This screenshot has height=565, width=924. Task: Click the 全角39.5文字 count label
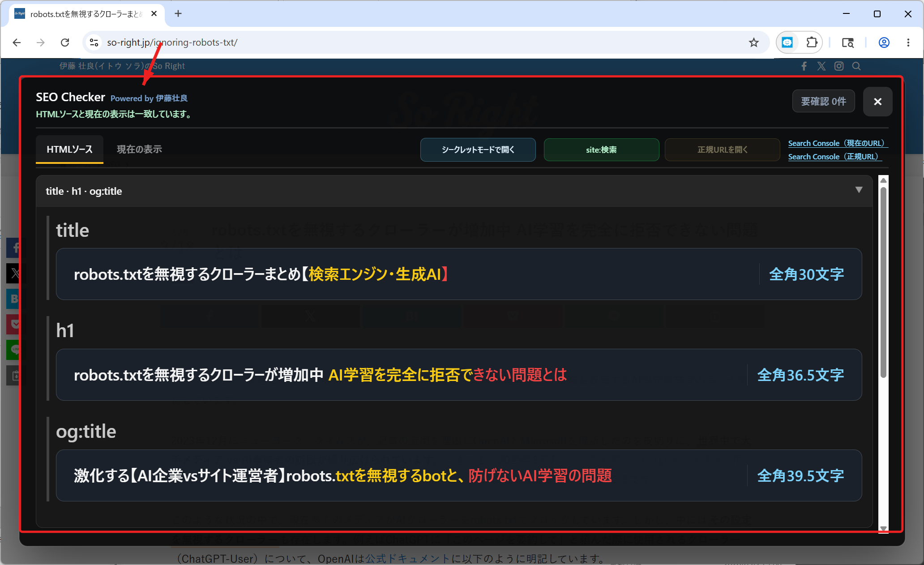click(800, 476)
